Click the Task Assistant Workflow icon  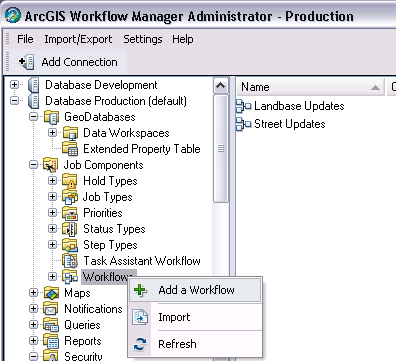(x=70, y=261)
